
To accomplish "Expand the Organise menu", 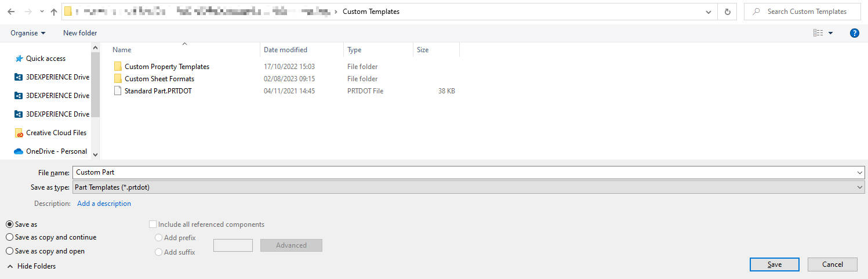I will [28, 33].
